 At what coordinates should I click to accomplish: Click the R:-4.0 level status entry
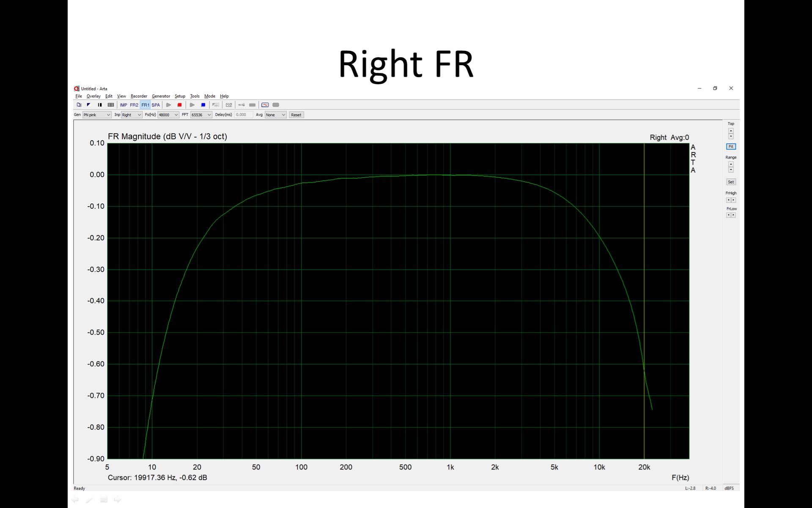coord(710,488)
